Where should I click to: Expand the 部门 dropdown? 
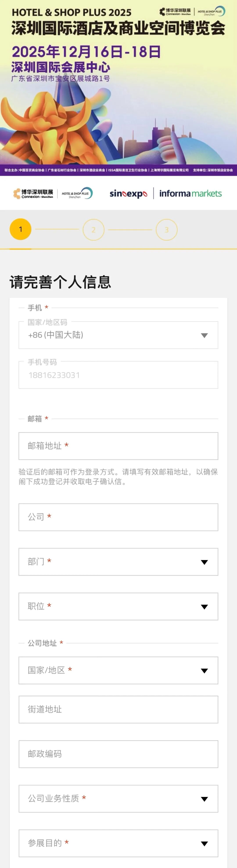point(118,562)
